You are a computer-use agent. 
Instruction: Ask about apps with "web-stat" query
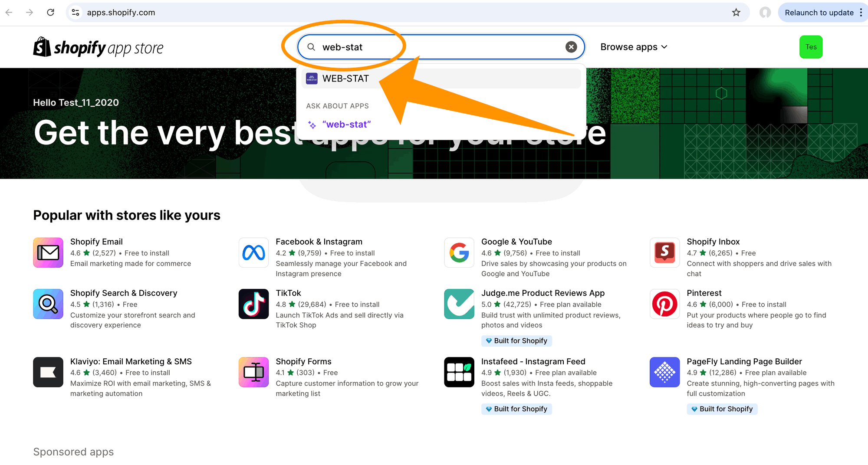(346, 124)
